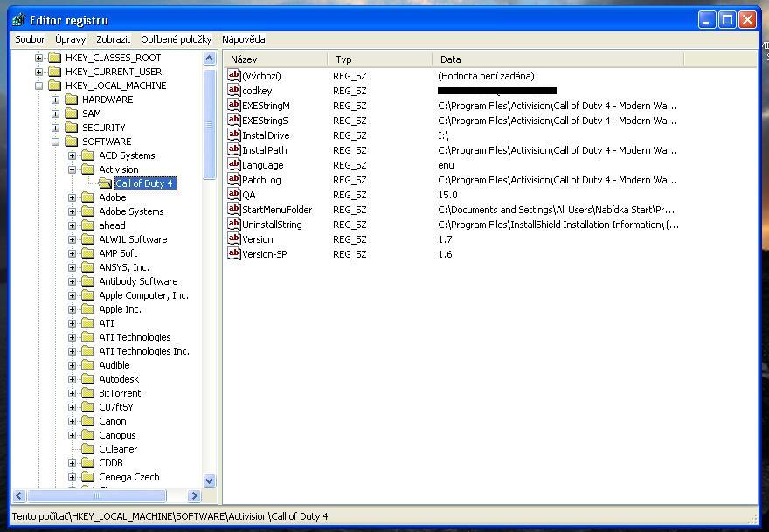
Task: Sort values by the Data column header
Action: click(x=558, y=59)
